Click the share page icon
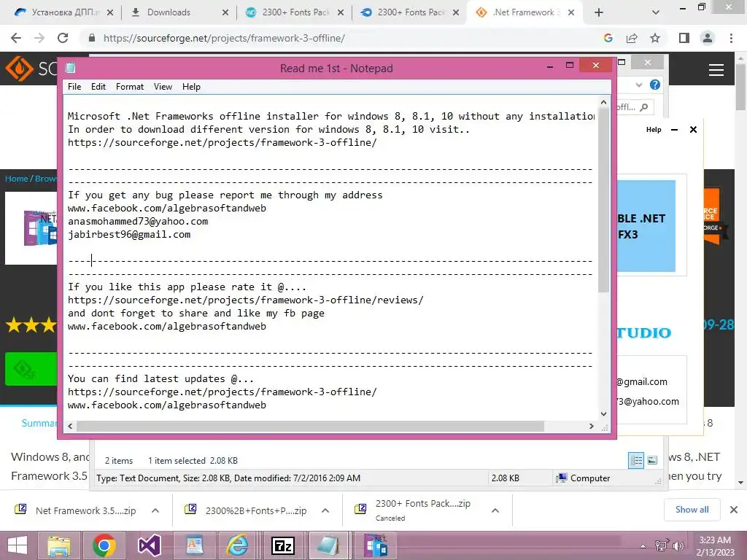 click(x=632, y=38)
